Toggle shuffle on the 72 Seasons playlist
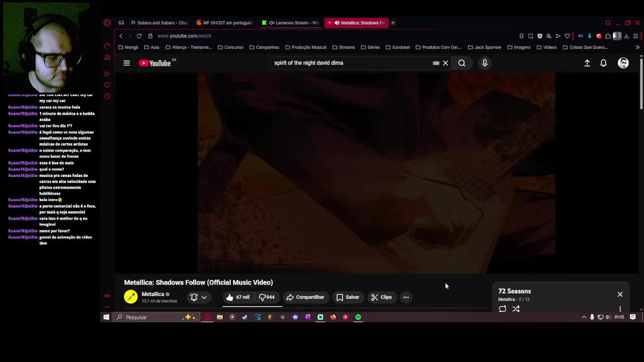 [x=516, y=309]
